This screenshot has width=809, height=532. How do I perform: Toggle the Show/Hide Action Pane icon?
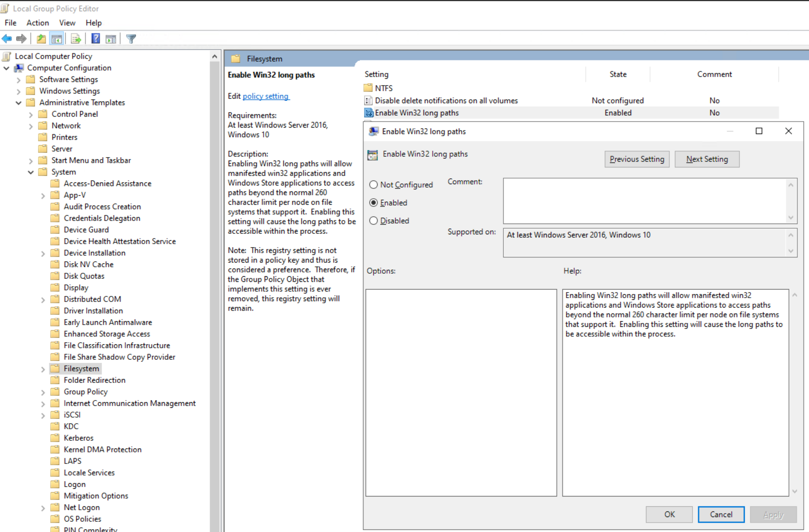click(111, 39)
